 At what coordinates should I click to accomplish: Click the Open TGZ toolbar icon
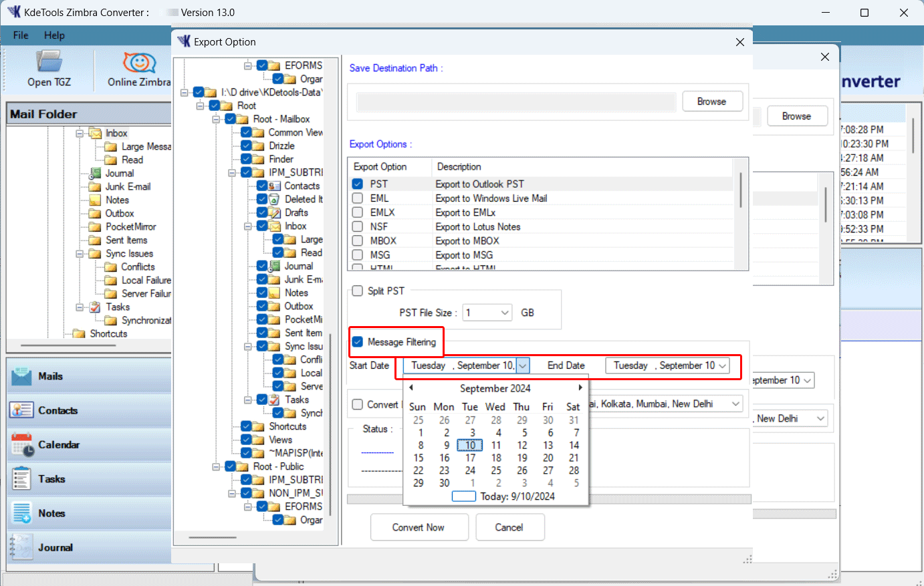tap(49, 62)
